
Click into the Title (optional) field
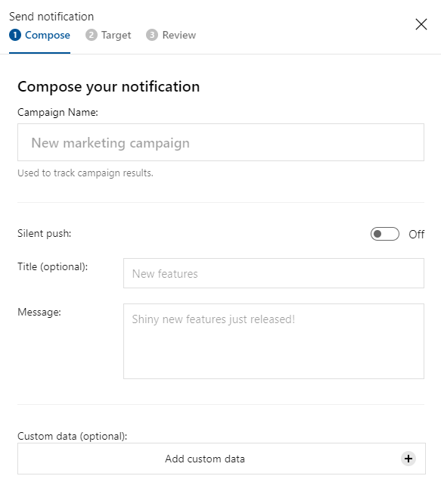click(274, 273)
